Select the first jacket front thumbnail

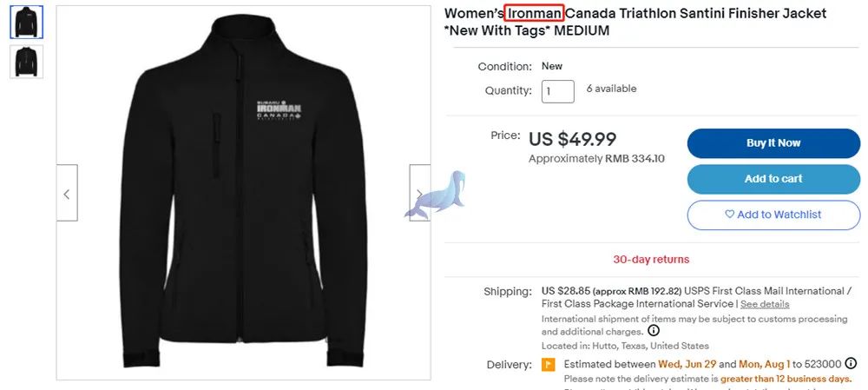click(x=26, y=23)
